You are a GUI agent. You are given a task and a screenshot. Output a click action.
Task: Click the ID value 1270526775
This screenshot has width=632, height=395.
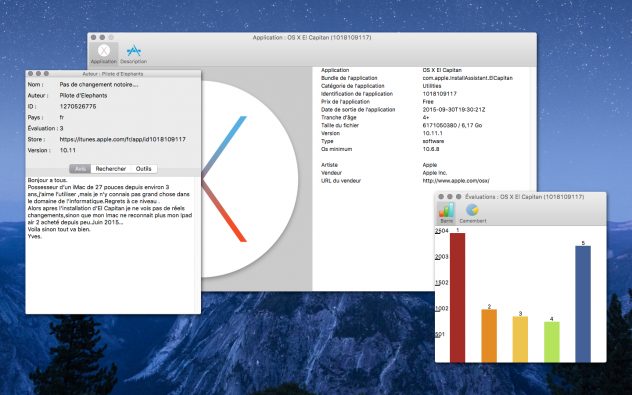tap(78, 107)
